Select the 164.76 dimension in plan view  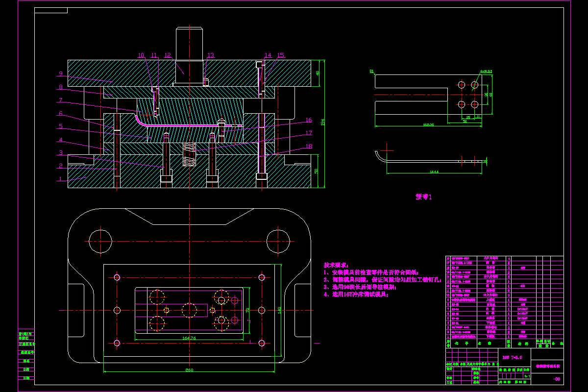click(188, 338)
